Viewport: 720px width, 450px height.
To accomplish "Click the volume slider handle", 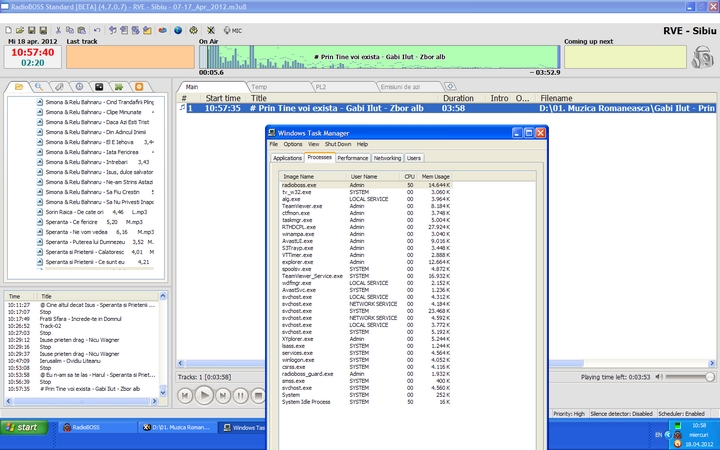I will coord(709,377).
